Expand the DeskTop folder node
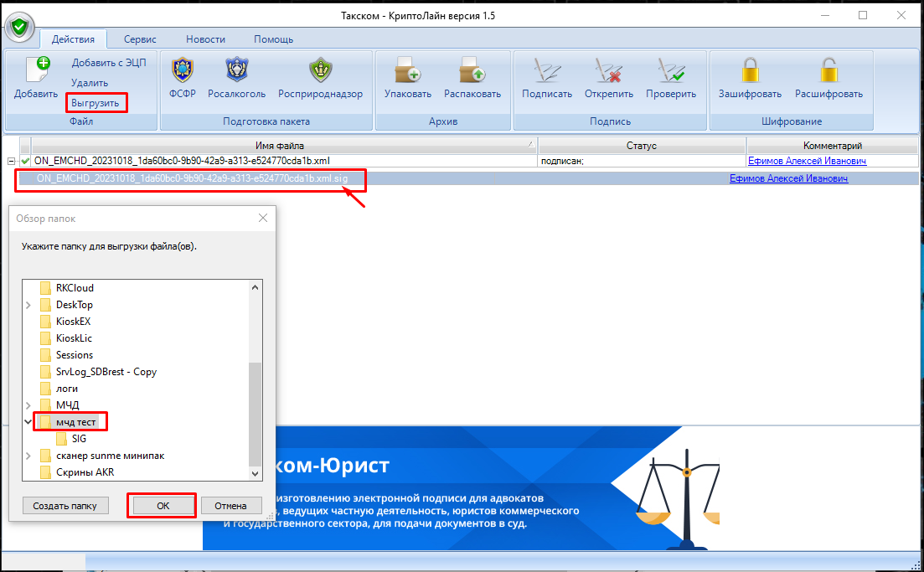The image size is (924, 572). [x=28, y=305]
